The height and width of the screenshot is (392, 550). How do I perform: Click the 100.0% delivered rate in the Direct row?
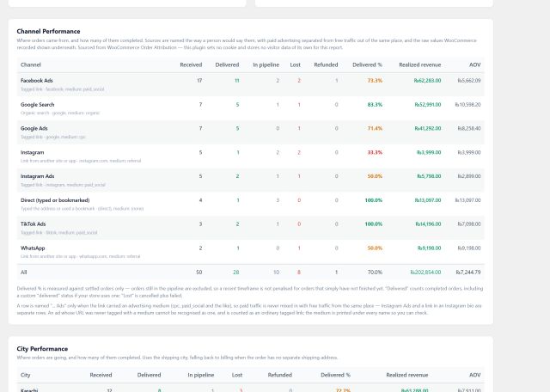[x=374, y=200]
